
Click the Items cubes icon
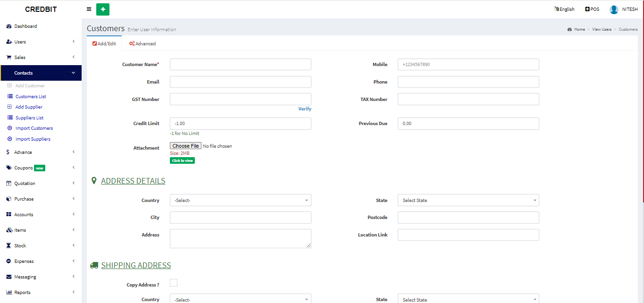(x=9, y=230)
